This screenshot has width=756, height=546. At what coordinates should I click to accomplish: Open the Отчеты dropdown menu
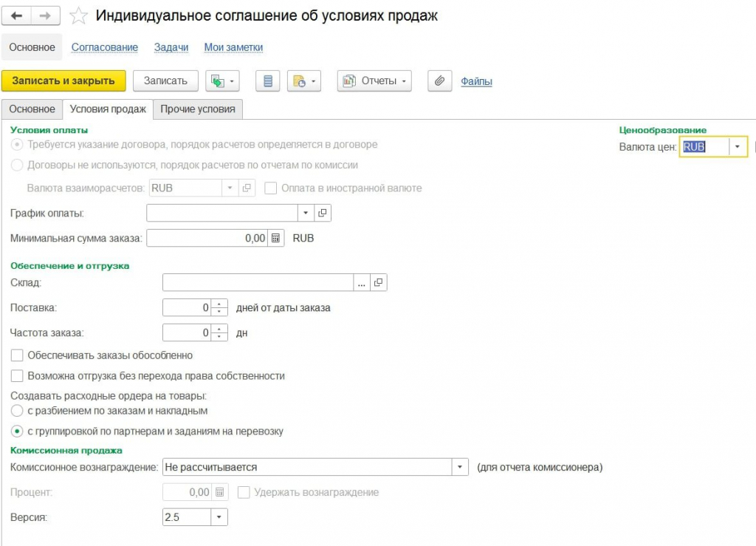tap(374, 81)
